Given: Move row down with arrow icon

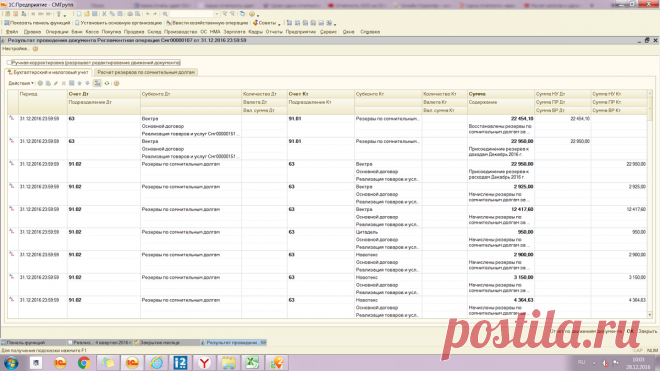Looking at the screenshot, I should pos(88,83).
